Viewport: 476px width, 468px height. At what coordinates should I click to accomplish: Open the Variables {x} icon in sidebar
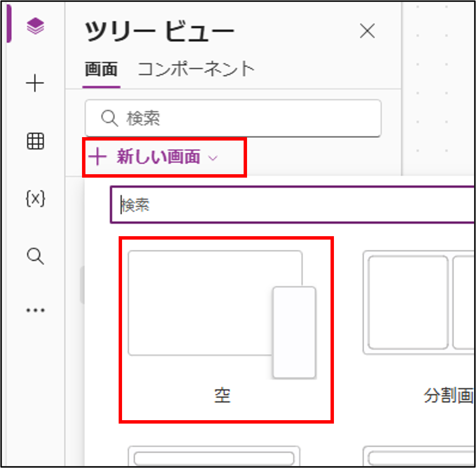[x=35, y=198]
